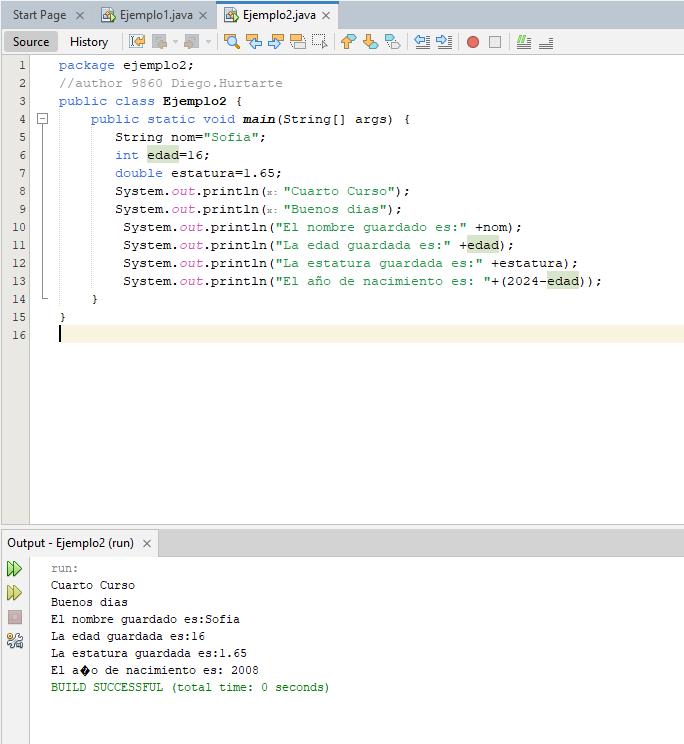Click the "BUILD SUCCESSFUL" message
684x744 pixels.
coord(190,688)
